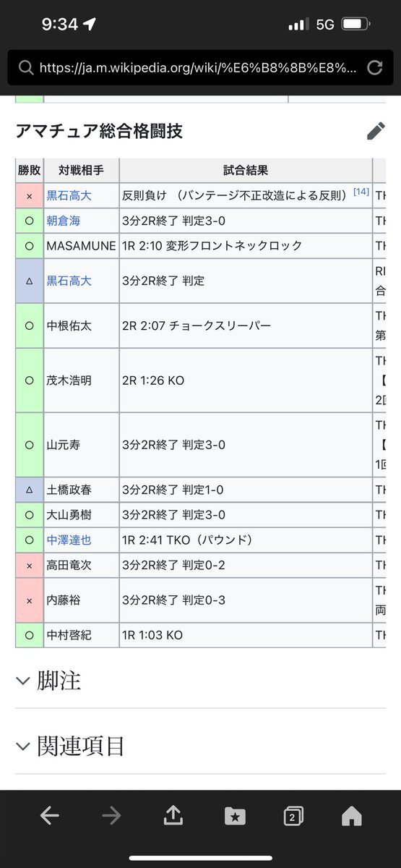Viewport: 401px width, 868px height.
Task: Edit section with the pencil icon
Action: coord(376,131)
